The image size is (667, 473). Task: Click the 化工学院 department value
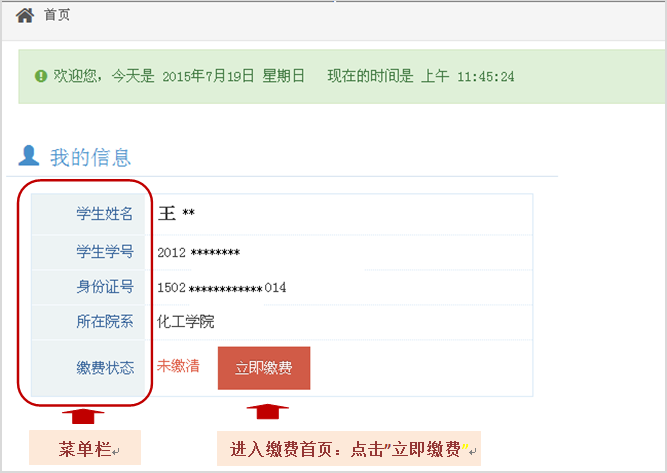click(185, 322)
